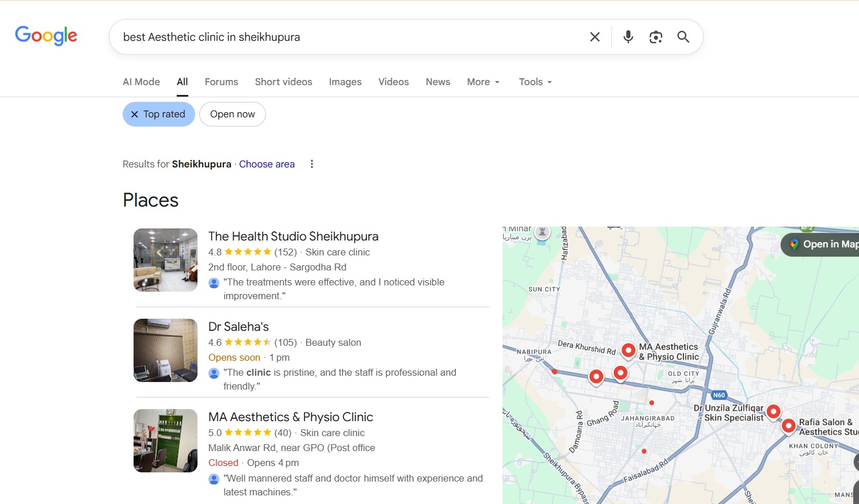The image size is (859, 504).
Task: Open The Health Studio Sheikhupura listing
Action: click(x=293, y=236)
